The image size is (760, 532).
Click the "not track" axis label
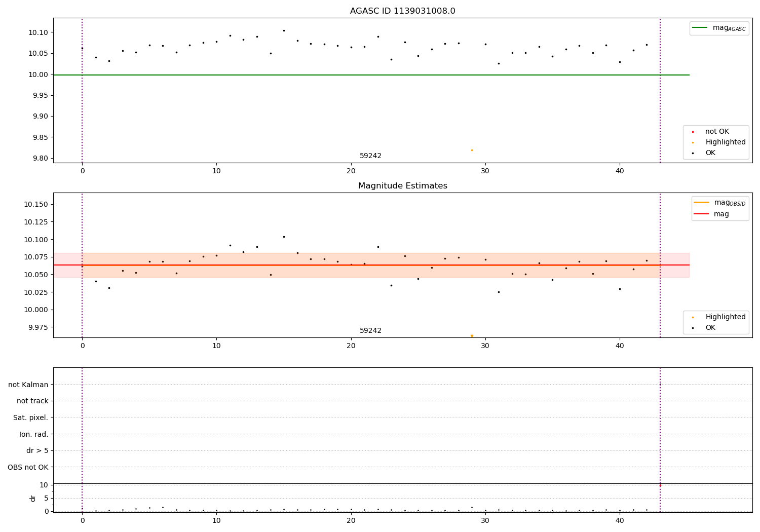click(x=32, y=401)
